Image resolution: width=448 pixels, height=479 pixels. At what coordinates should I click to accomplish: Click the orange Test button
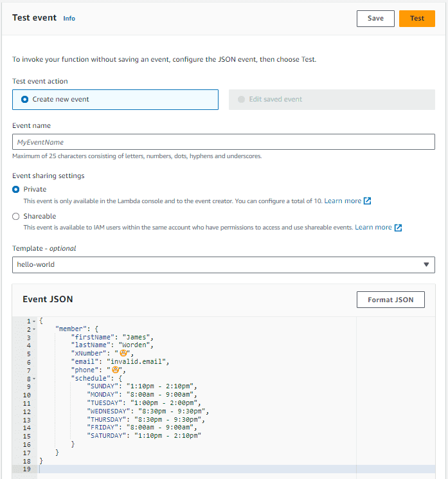tap(417, 18)
